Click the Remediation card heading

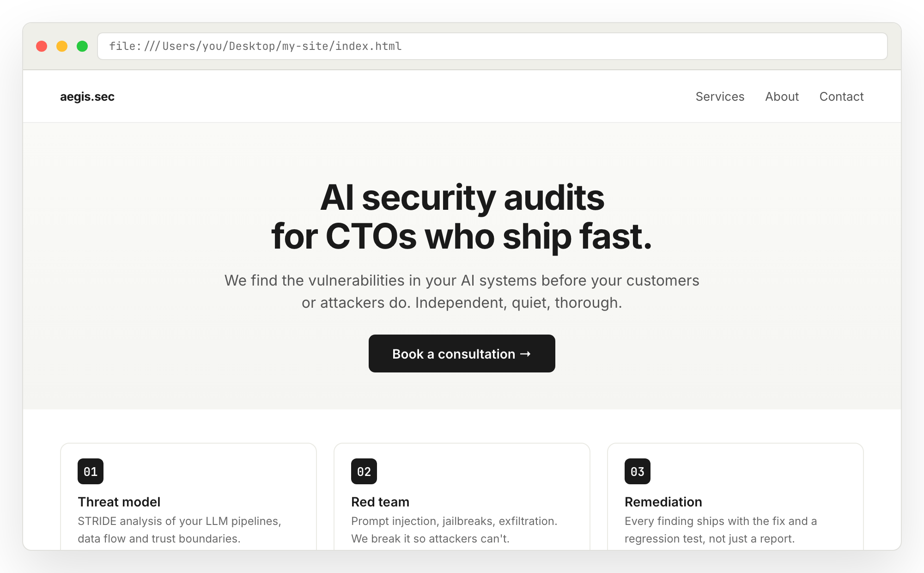coord(663,502)
